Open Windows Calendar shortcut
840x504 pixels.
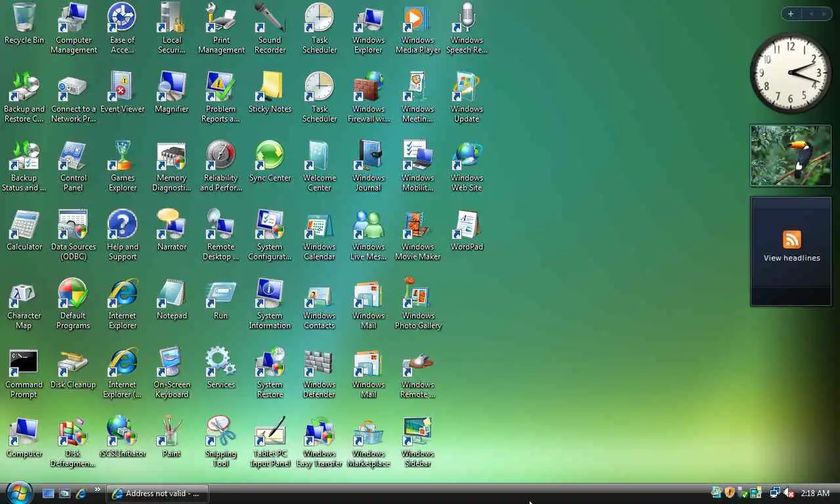pos(320,235)
